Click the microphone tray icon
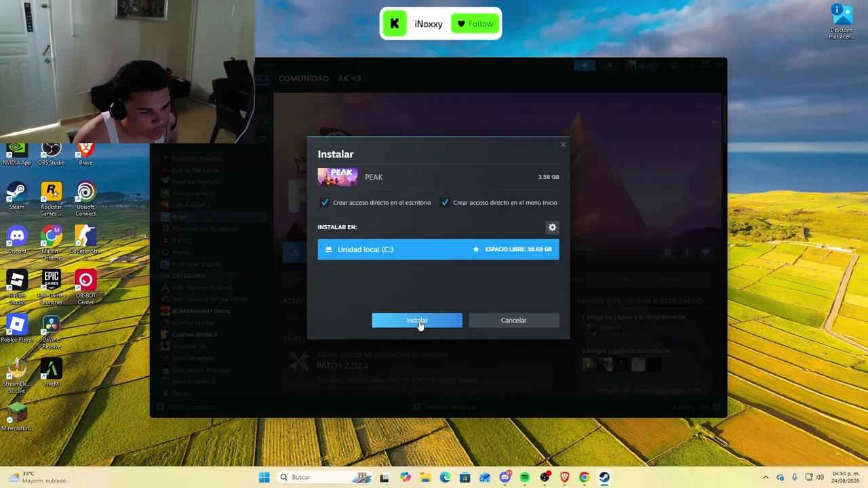The height and width of the screenshot is (488, 868). (x=795, y=477)
